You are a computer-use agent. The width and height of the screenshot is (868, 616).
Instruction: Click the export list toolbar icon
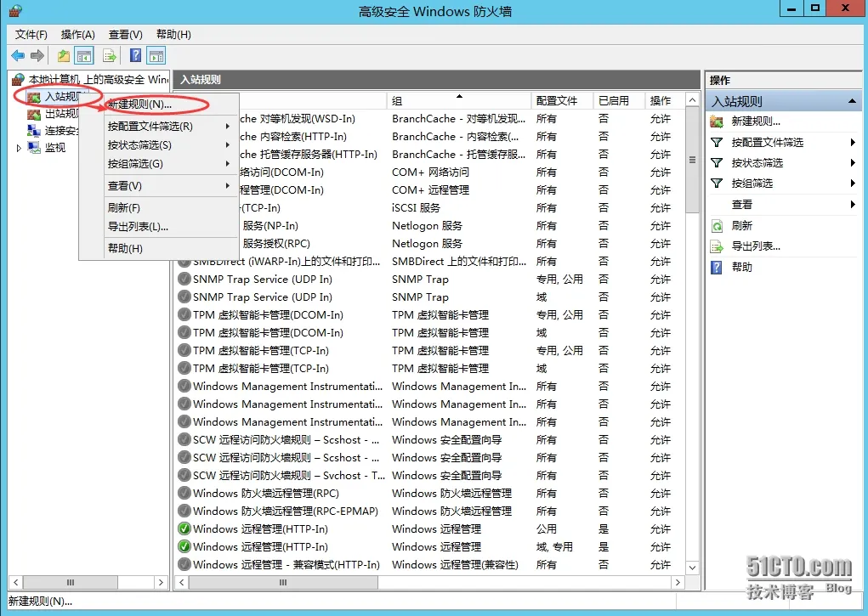click(x=110, y=56)
